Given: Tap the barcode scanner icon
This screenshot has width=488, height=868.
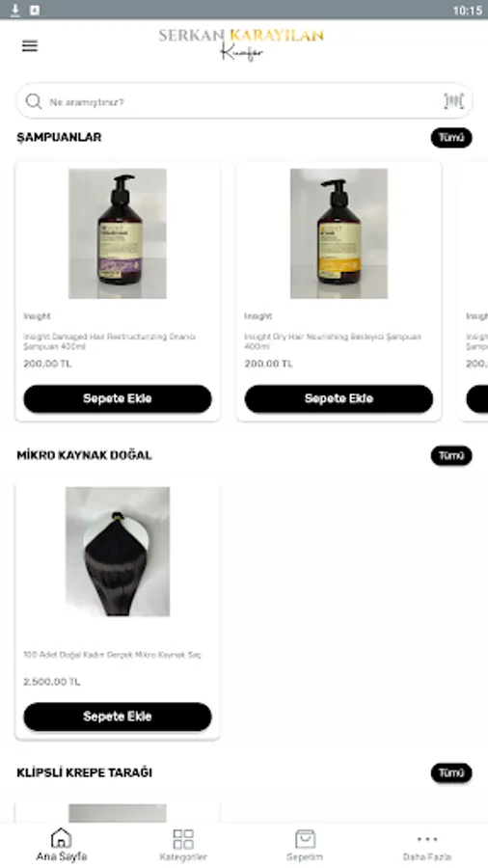Looking at the screenshot, I should (x=453, y=100).
